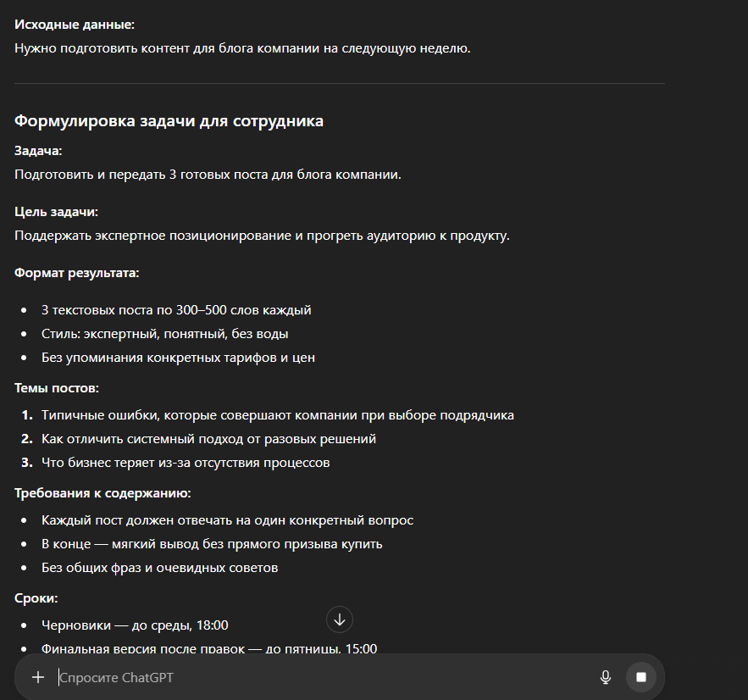Stop generating with the square stop button
The image size is (748, 700).
641,677
